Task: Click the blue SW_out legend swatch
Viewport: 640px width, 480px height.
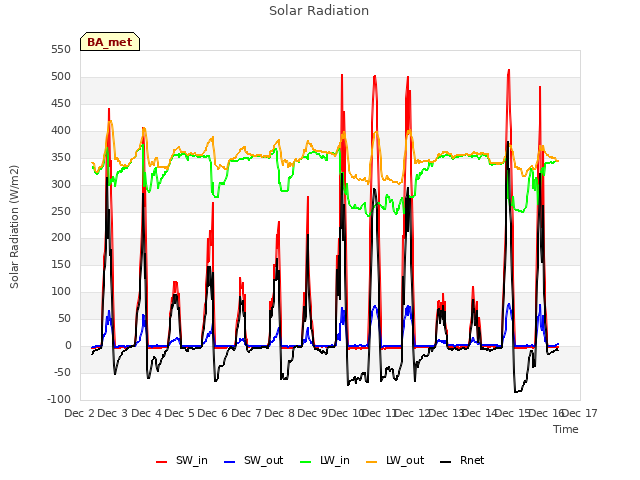Action: (230, 462)
